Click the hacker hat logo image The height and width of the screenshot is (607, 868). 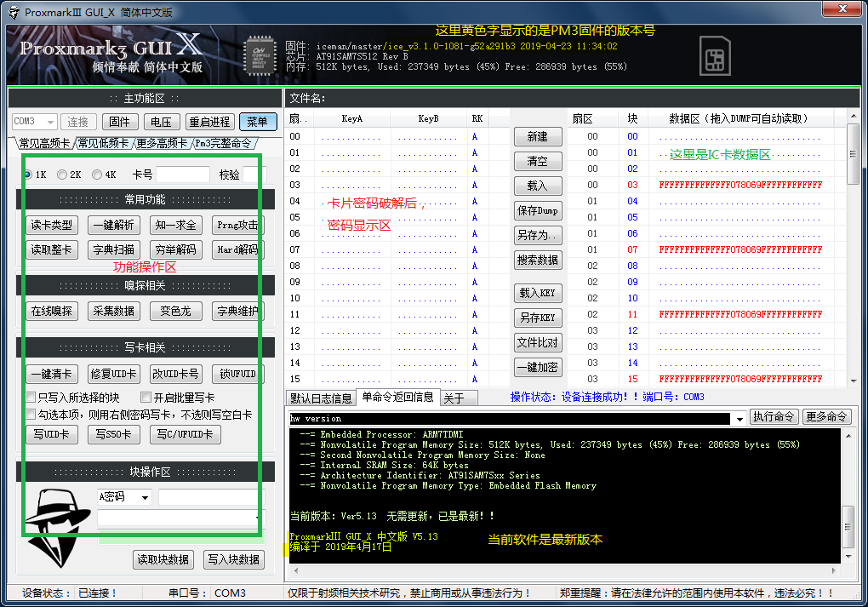tap(59, 528)
